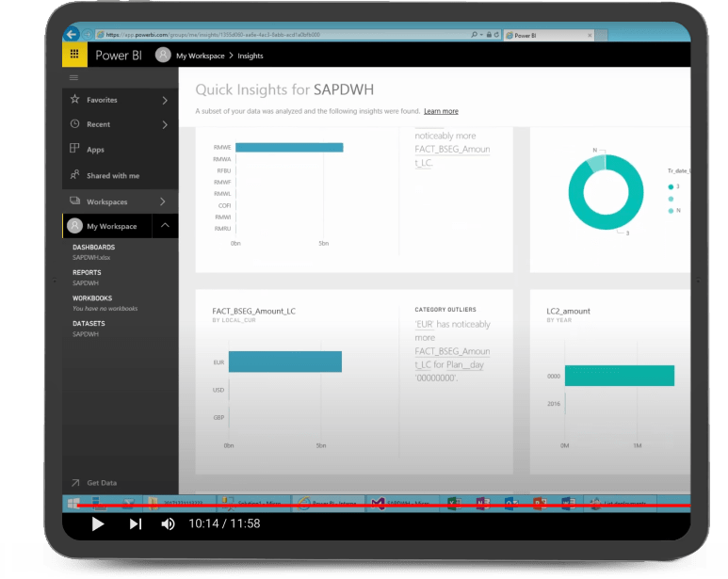Screen dimensions: 728x579
Task: Click the Power BI logo text
Action: pos(119,56)
